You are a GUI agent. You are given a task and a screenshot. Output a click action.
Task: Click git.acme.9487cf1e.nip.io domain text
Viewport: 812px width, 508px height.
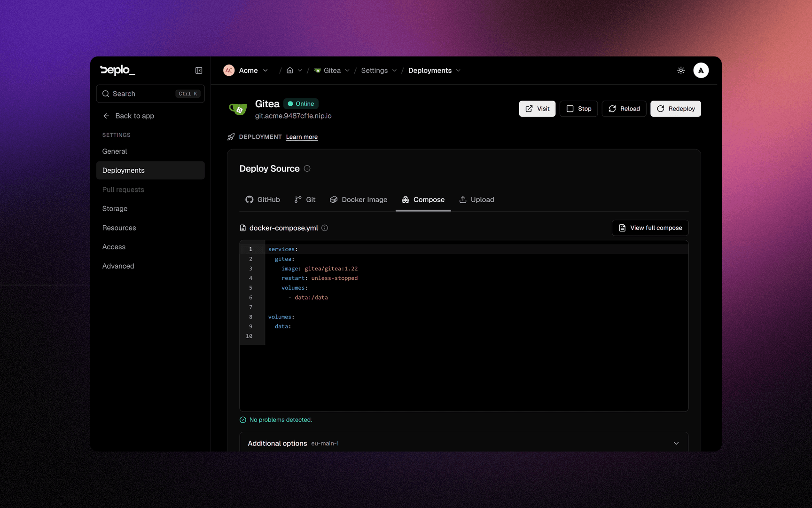293,116
